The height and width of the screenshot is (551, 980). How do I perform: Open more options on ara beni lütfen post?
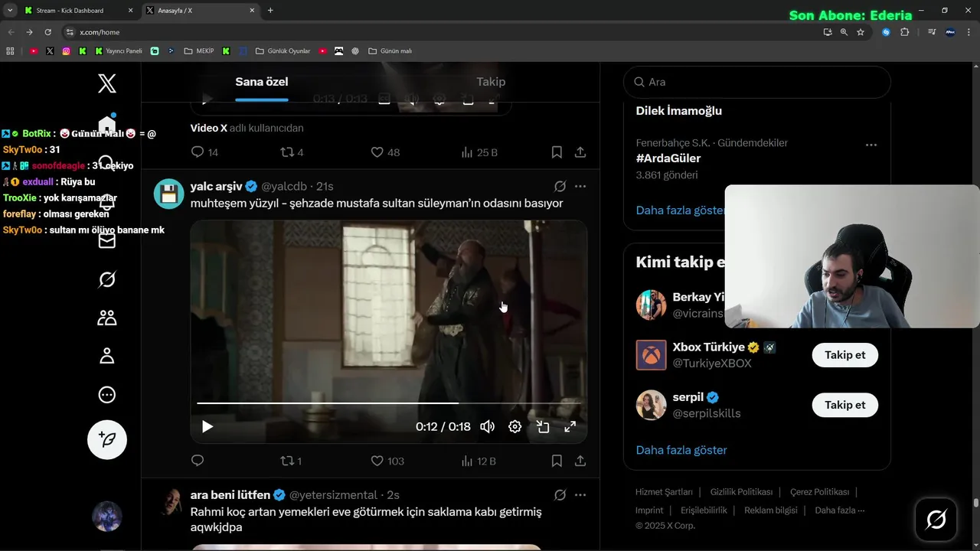click(580, 495)
